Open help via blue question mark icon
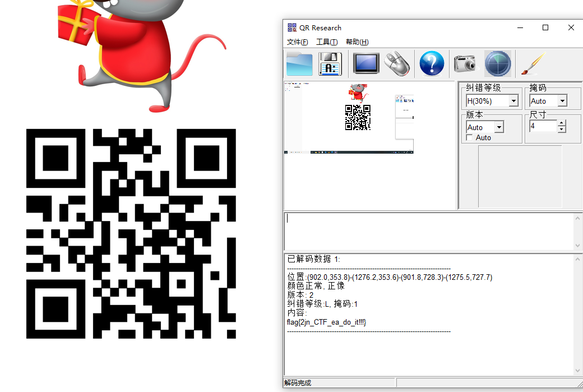The width and height of the screenshot is (583, 392). (432, 63)
